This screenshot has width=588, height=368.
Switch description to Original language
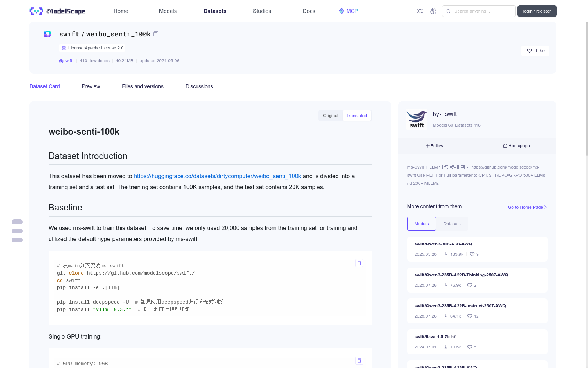pyautogui.click(x=330, y=116)
